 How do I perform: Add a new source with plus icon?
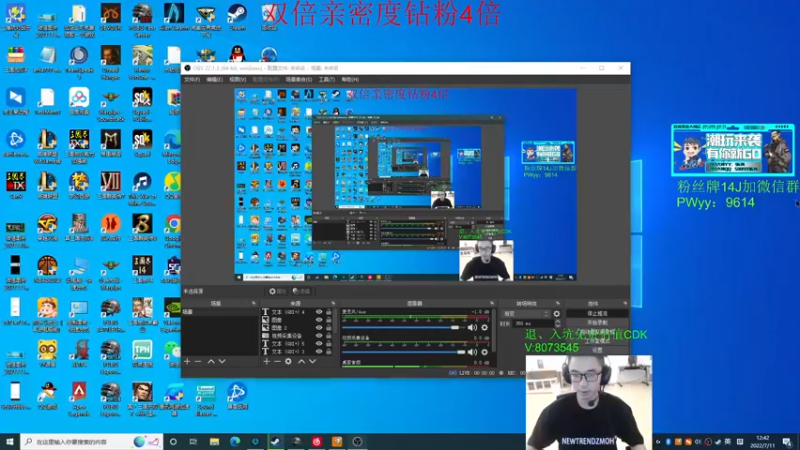click(266, 362)
